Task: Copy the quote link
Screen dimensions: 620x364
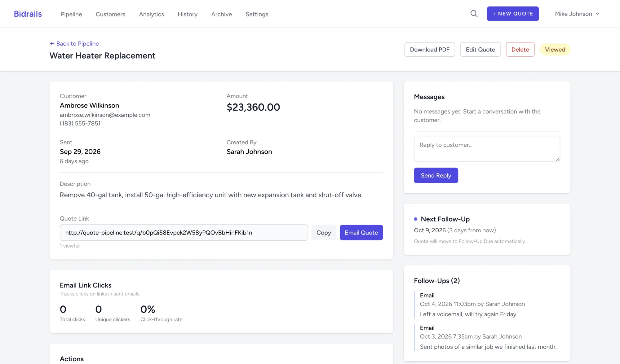Action: coord(324,233)
